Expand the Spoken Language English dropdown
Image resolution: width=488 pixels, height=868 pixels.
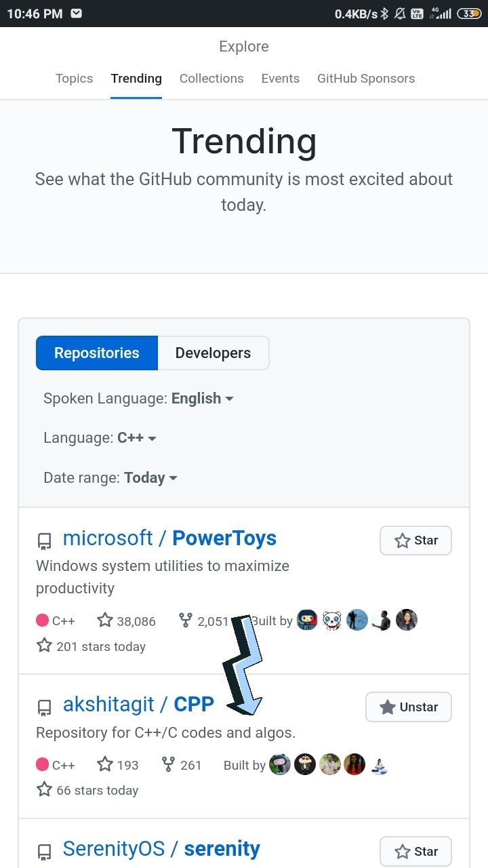[138, 399]
